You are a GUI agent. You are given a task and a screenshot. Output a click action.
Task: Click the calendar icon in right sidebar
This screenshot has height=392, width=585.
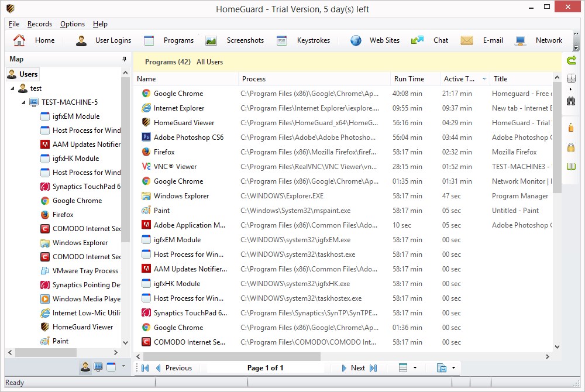point(571,78)
